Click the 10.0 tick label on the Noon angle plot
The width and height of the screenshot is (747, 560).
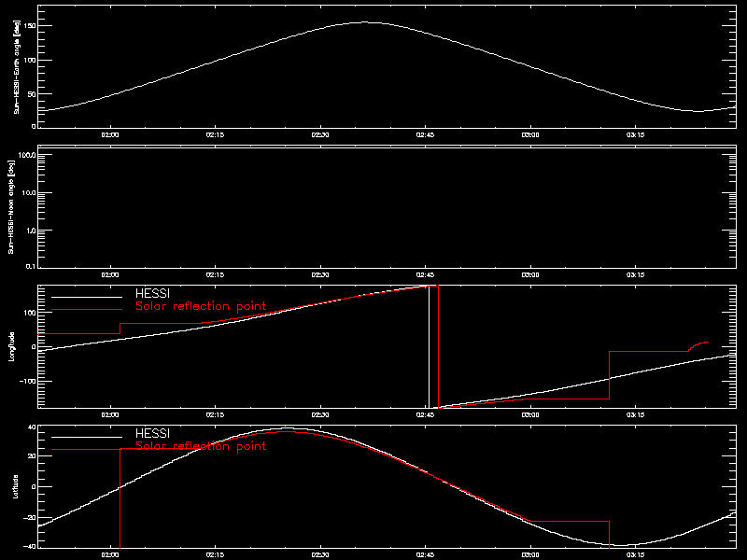[x=29, y=193]
